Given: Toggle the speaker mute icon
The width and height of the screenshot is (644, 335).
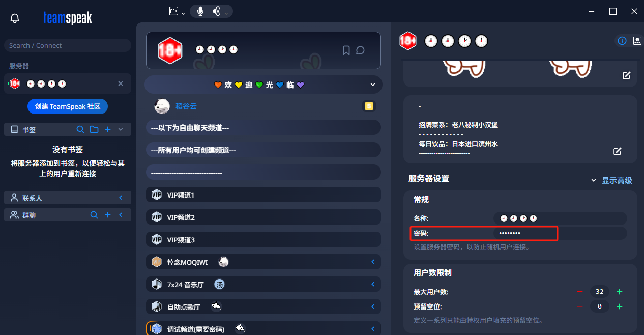Looking at the screenshot, I should tap(217, 11).
